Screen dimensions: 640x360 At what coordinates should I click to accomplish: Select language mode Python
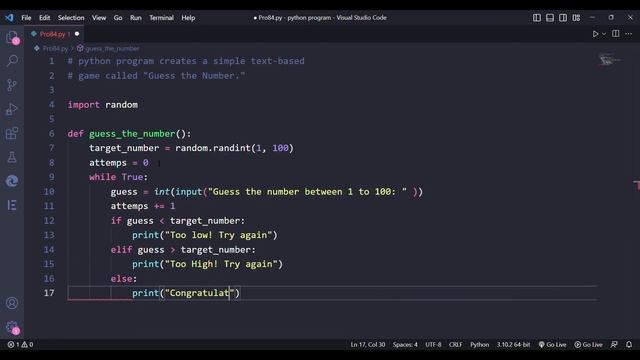coord(479,344)
